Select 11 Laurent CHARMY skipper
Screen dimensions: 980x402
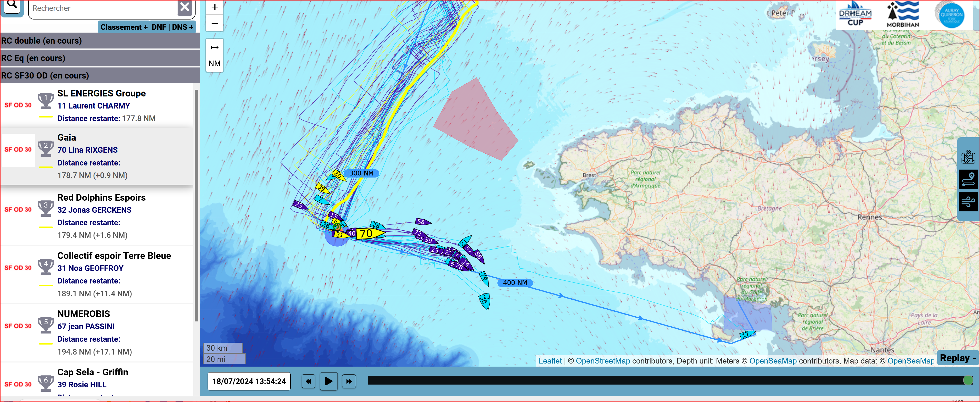[94, 106]
